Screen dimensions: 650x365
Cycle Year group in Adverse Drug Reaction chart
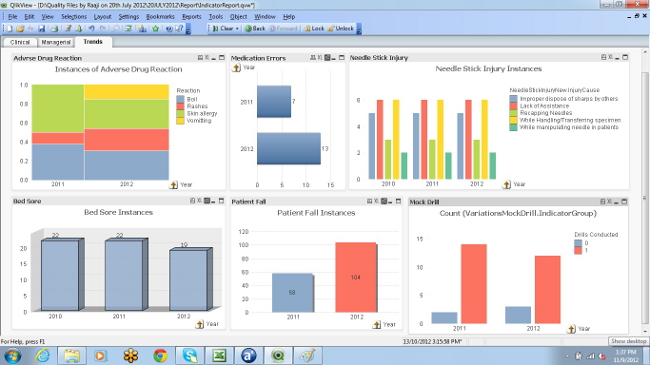click(174, 185)
